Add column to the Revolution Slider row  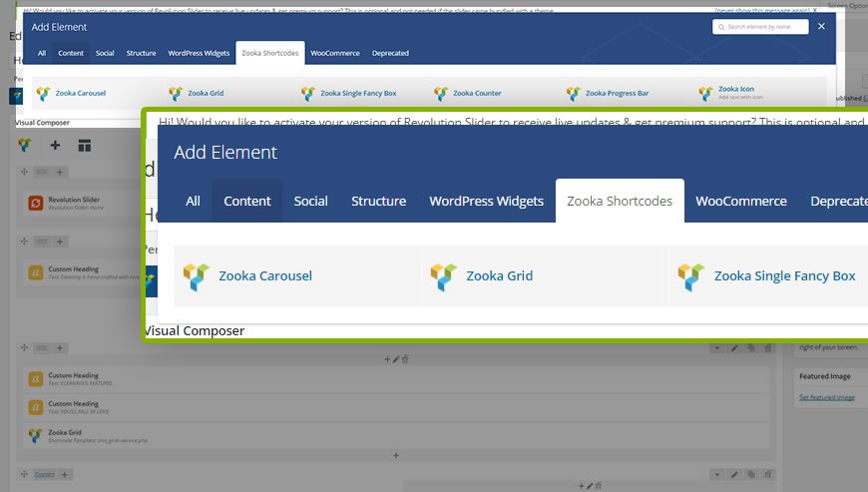point(60,172)
